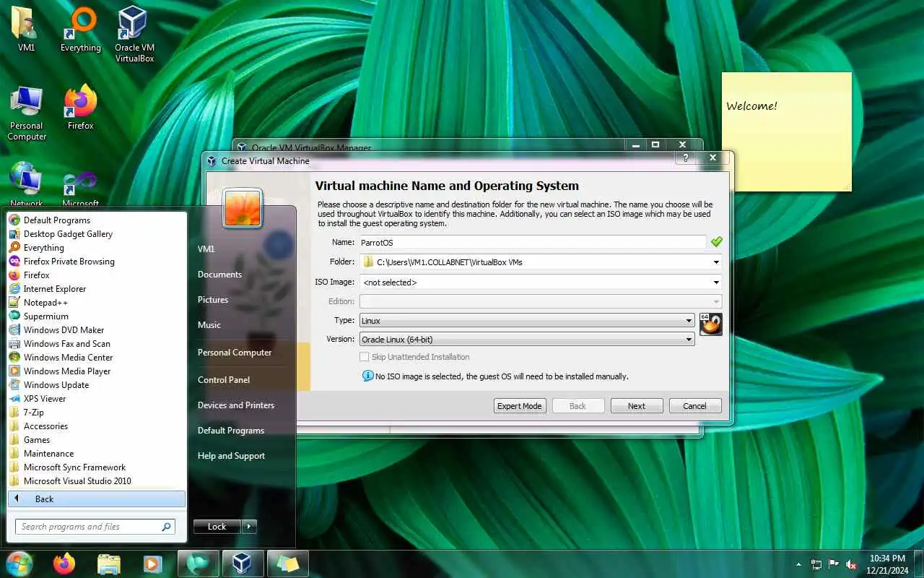924x578 pixels.
Task: Expand Microsoft Visual Studio 2010 folder
Action: pyautogui.click(x=77, y=481)
